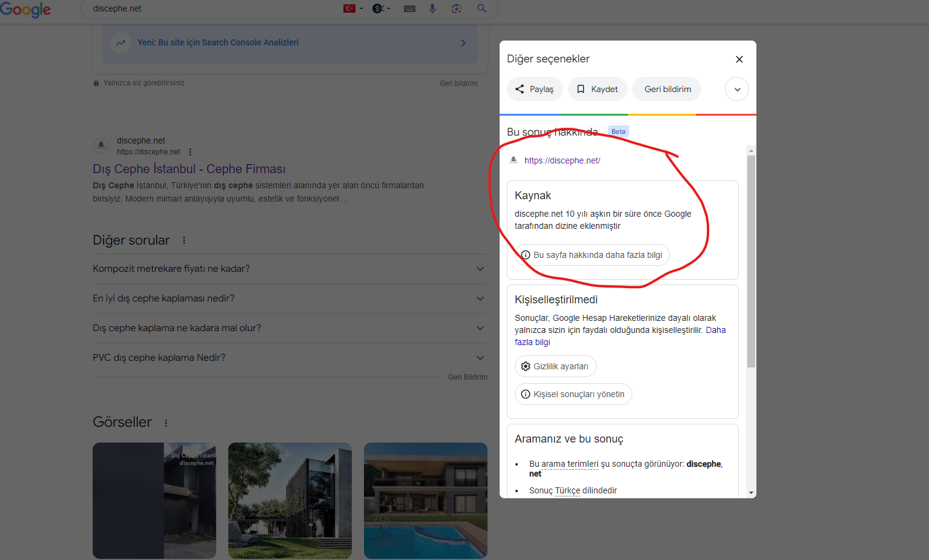The width and height of the screenshot is (929, 560).
Task: Click the 'Kişiselleştirilmedi' heading
Action: click(556, 300)
